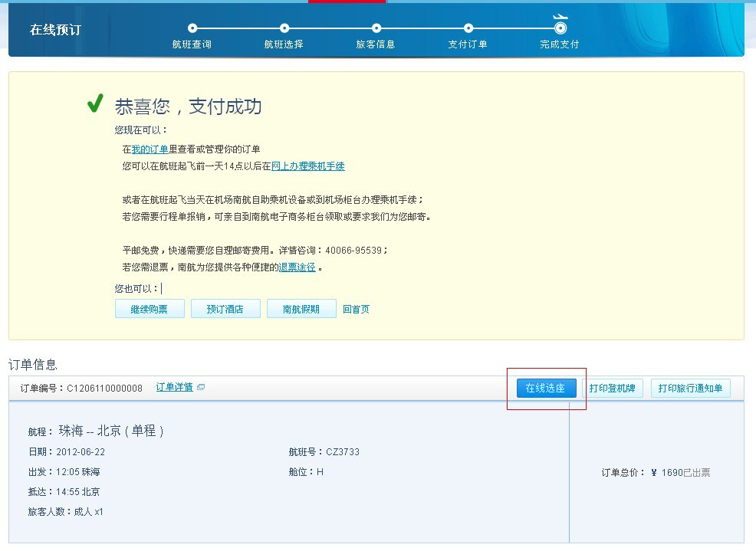The image size is (756, 551).
Task: Select the 航班选择 progress step
Action: 284,29
